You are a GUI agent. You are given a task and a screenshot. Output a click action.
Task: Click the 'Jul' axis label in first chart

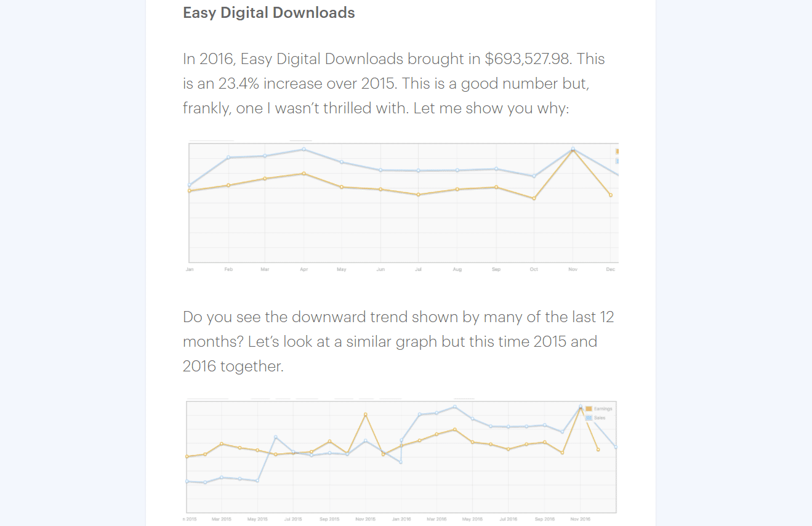[x=419, y=270]
